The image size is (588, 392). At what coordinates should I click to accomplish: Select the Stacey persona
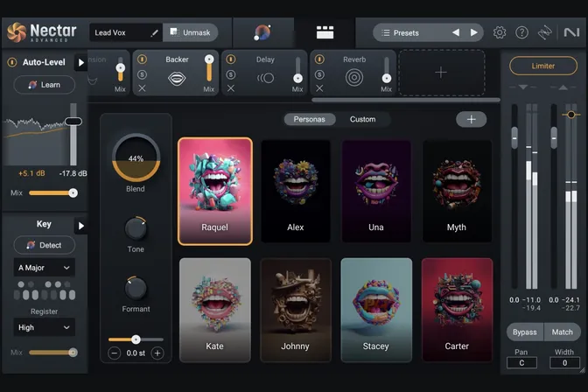(x=376, y=310)
